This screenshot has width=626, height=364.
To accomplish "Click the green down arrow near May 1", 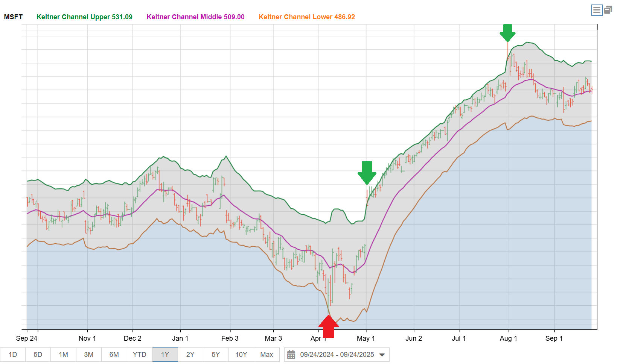I will [x=367, y=173].
